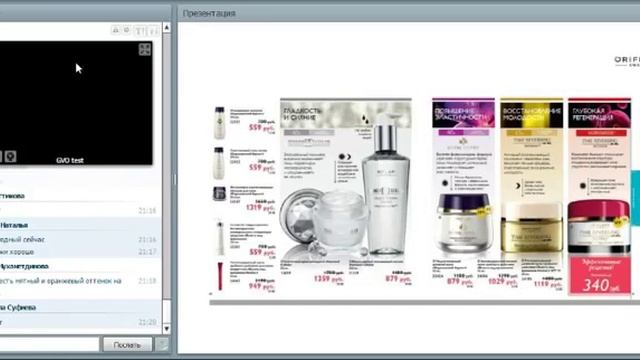The height and width of the screenshot is (360, 640).
Task: Click the 21:17 message timestamp
Action: pyautogui.click(x=147, y=252)
